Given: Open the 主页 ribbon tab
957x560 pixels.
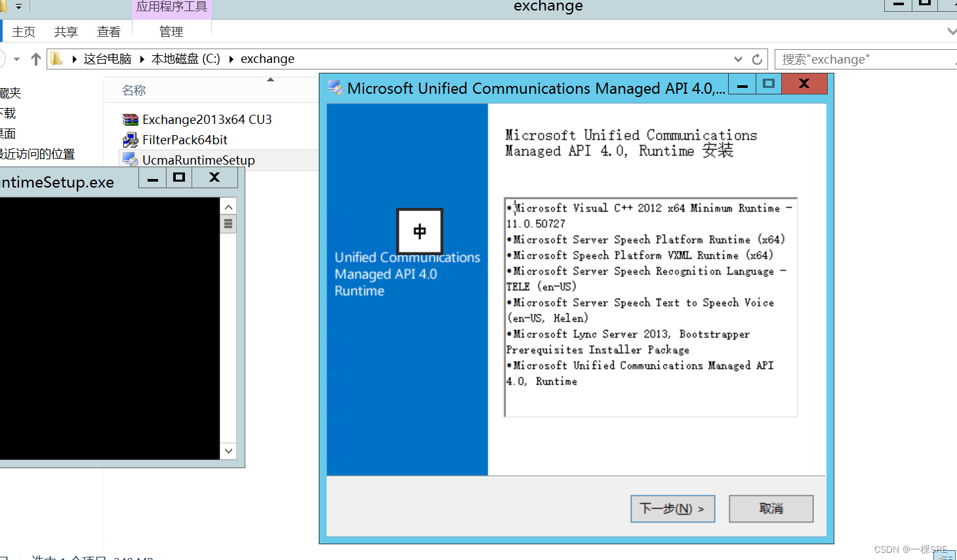Looking at the screenshot, I should coord(24,31).
